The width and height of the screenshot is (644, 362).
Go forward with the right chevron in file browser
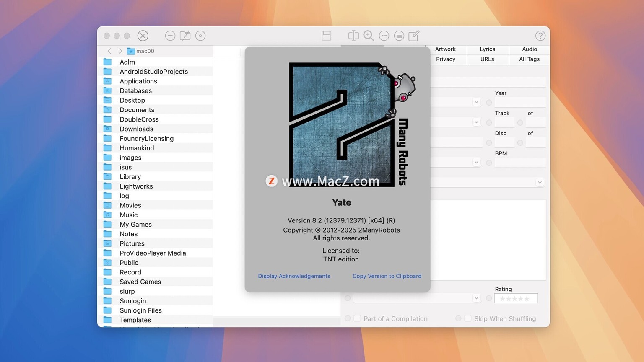point(120,51)
